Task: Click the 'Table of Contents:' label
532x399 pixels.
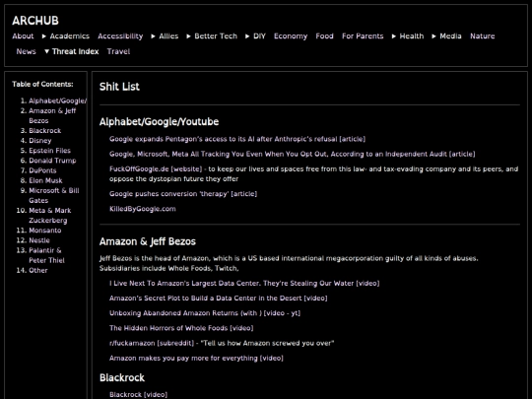Action: (42, 84)
